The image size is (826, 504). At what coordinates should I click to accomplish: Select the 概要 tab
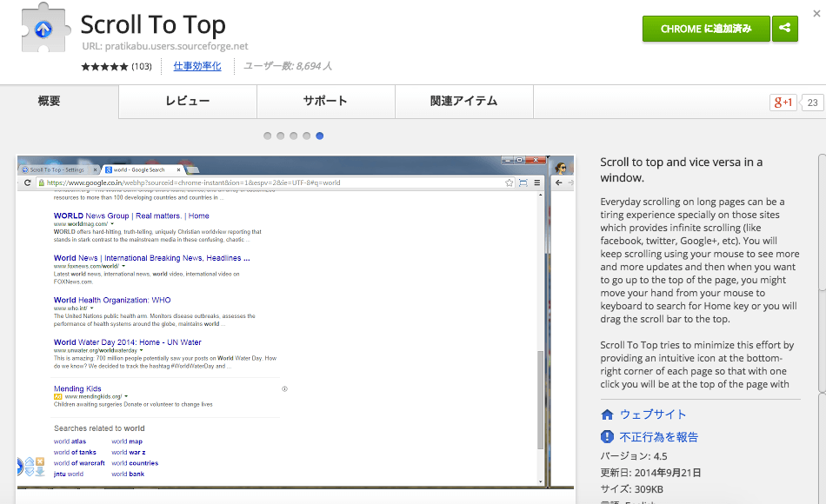pos(49,101)
